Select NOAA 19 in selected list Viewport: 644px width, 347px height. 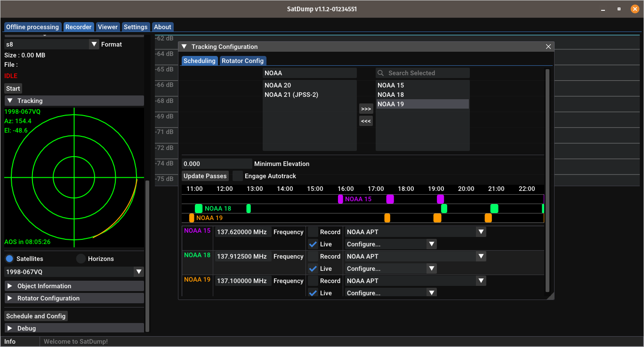[x=422, y=104]
